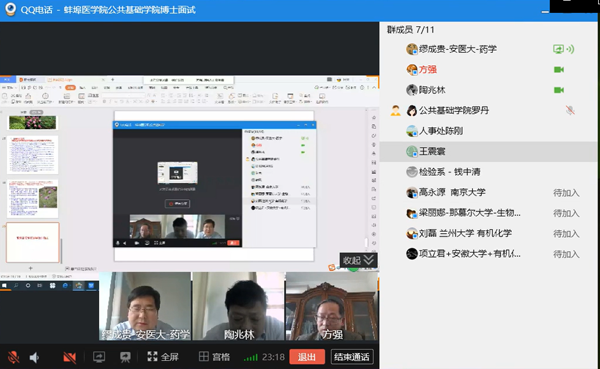The height and width of the screenshot is (369, 600).
Task: Click the muted microphone icon beside 公共基础学院罗丹
Action: 570,110
